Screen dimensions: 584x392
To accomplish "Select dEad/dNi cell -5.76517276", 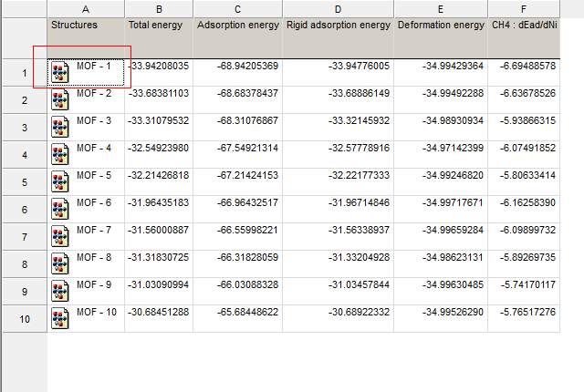I will point(524,319).
